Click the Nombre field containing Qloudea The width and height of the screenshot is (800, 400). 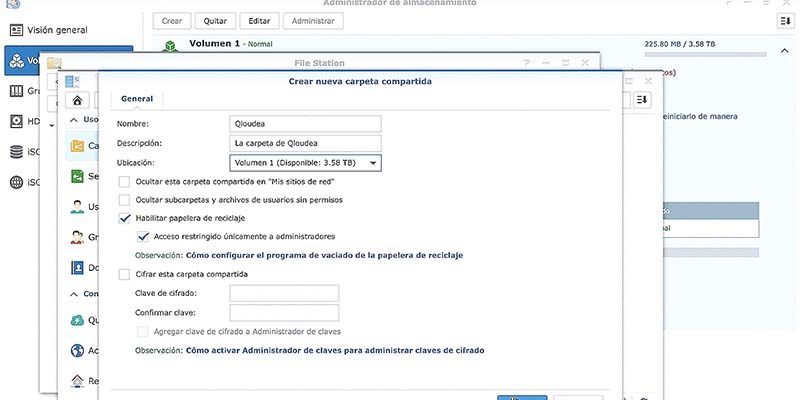(x=305, y=123)
